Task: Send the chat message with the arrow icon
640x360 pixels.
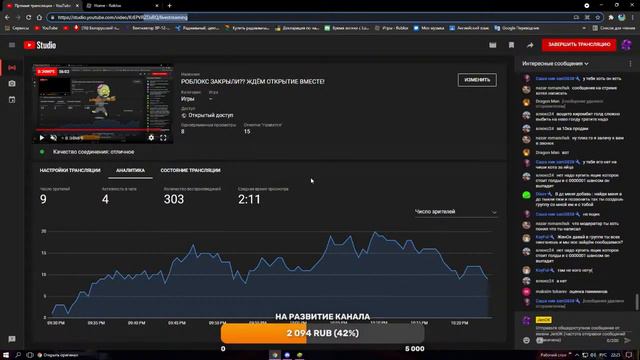Action: pyautogui.click(x=627, y=340)
